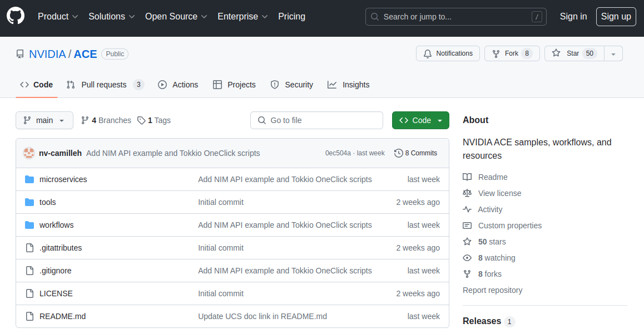Click the View license link

499,193
